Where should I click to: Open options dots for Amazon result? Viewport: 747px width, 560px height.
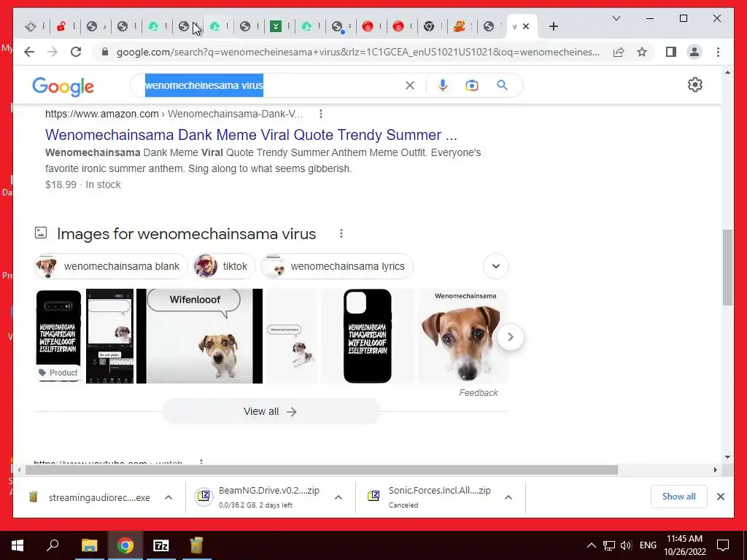pyautogui.click(x=321, y=114)
